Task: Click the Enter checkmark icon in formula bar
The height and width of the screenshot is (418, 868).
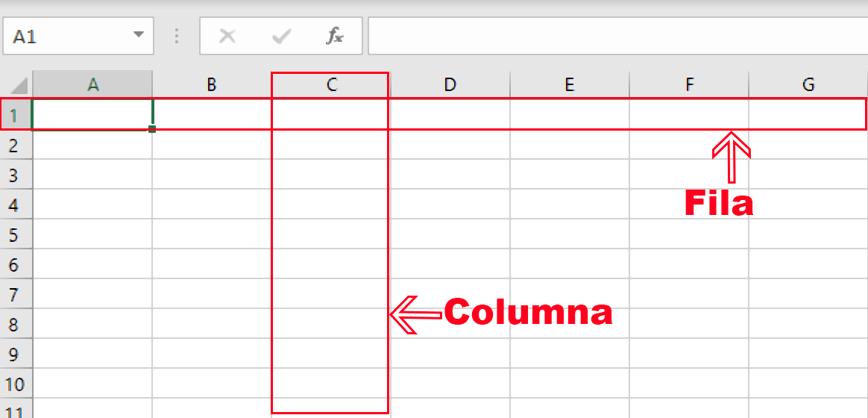Action: point(281,36)
